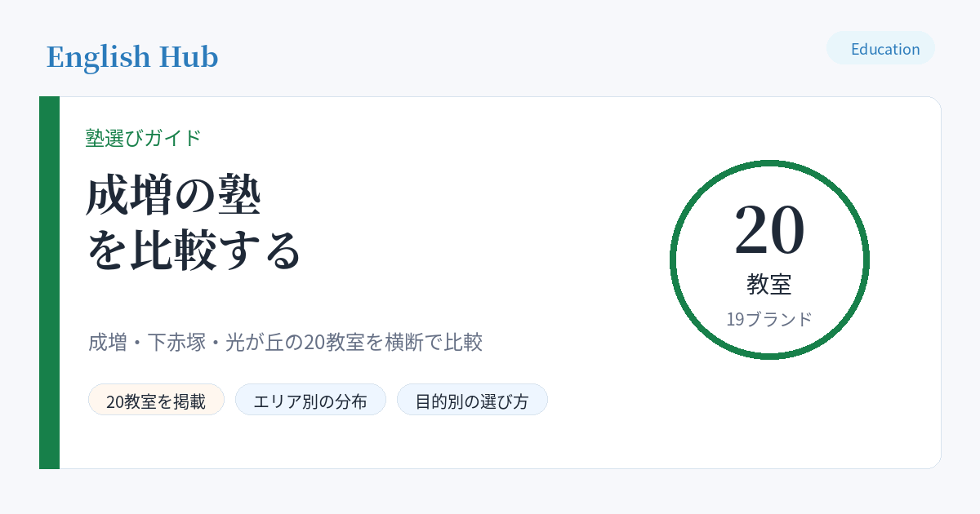
Task: Click the 教室 label under the number
Action: click(769, 284)
